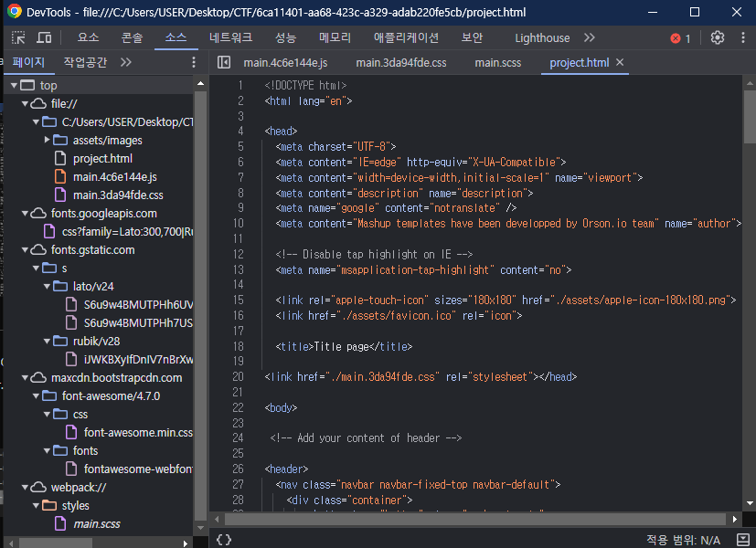Open the main.3da94fde.css editor tab
The width and height of the screenshot is (756, 548).
(x=401, y=63)
